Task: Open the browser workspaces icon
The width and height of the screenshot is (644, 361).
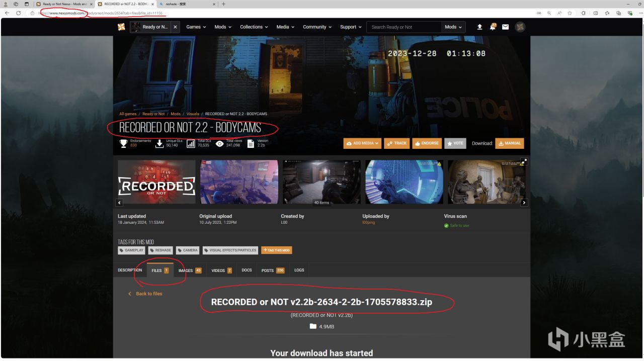Action: [x=16, y=4]
